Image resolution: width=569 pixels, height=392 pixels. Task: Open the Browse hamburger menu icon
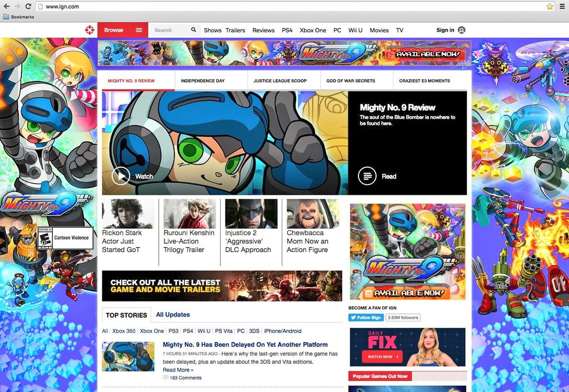pos(139,30)
